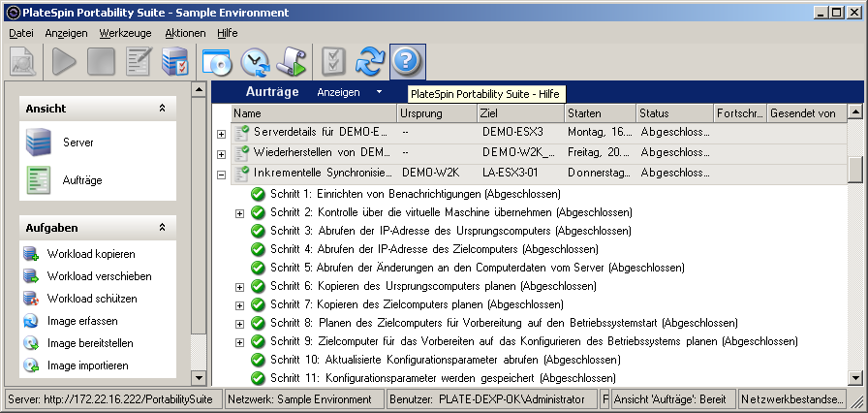This screenshot has height=413, width=868.
Task: Click the green Start play toolbar icon
Action: [x=64, y=61]
